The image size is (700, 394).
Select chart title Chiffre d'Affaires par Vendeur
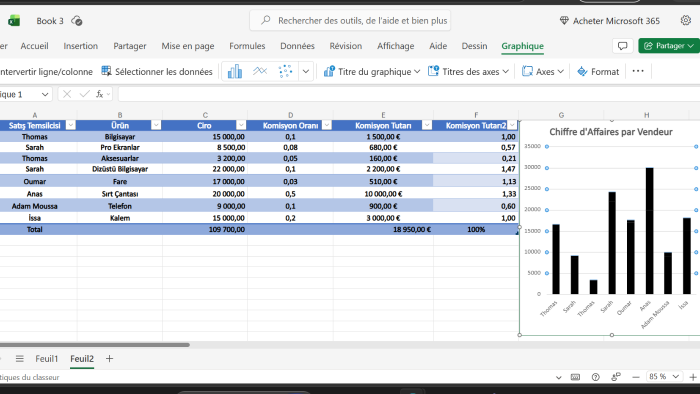coord(611,132)
